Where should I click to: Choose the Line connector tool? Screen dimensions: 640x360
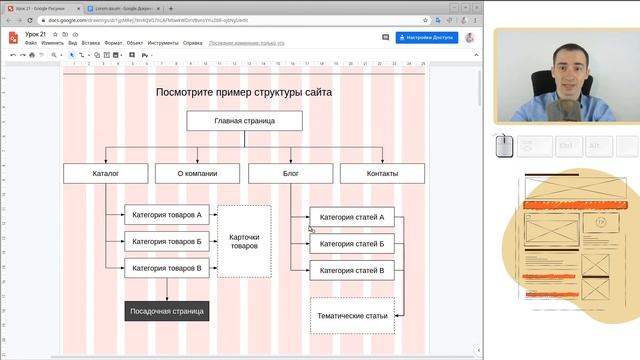82,55
